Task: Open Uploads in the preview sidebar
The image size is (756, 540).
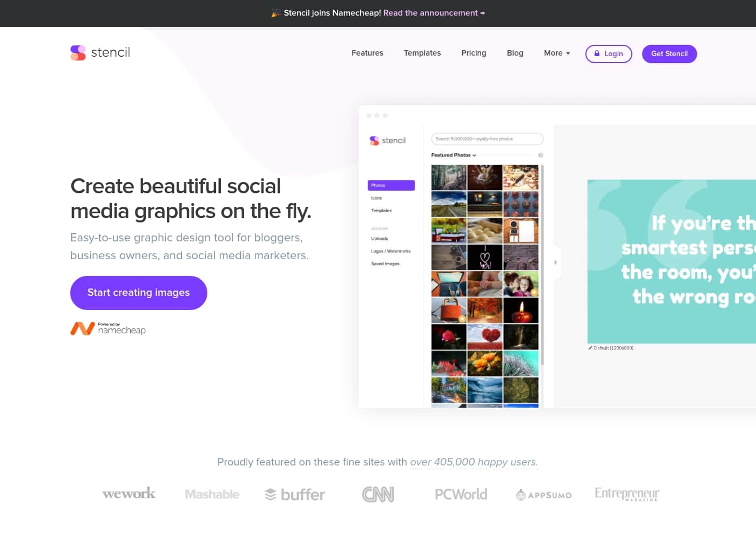Action: coord(380,239)
